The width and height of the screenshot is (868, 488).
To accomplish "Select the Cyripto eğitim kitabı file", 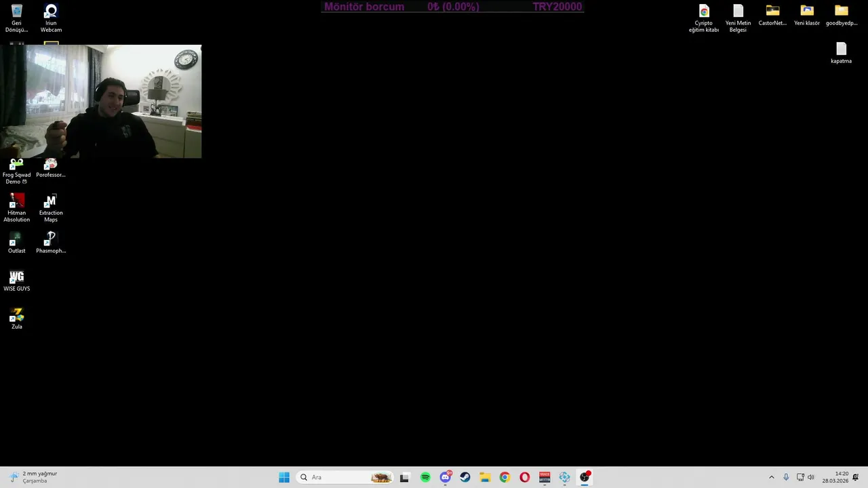I will tap(704, 18).
